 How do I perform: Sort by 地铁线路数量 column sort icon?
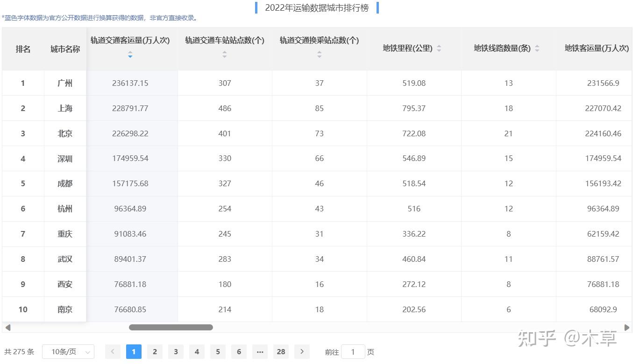[537, 48]
